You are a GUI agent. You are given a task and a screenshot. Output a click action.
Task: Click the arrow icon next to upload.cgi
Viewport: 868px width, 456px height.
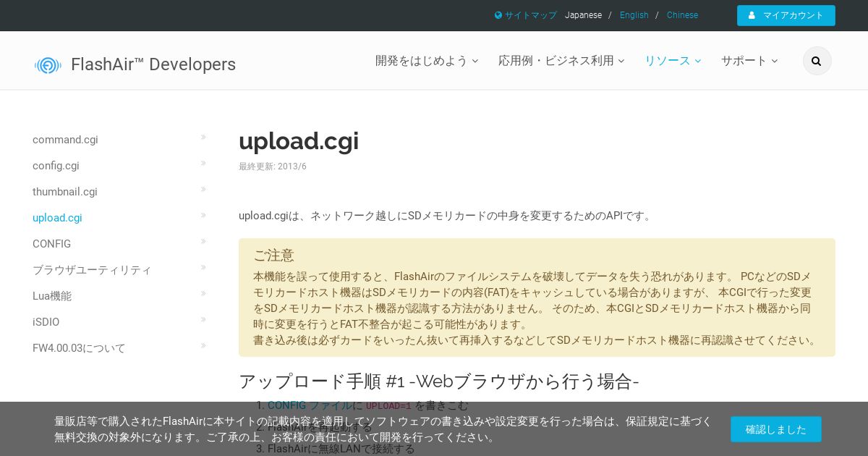[x=203, y=215]
